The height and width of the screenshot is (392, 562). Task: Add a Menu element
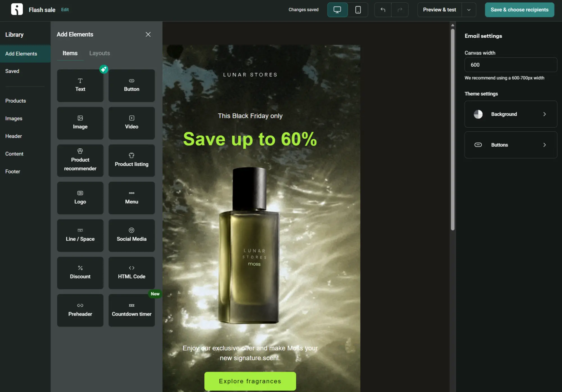pyautogui.click(x=132, y=198)
